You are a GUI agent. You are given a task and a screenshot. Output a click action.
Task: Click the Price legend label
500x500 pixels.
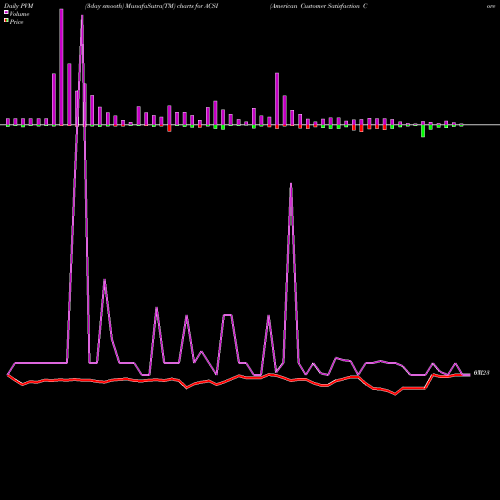pyautogui.click(x=16, y=22)
